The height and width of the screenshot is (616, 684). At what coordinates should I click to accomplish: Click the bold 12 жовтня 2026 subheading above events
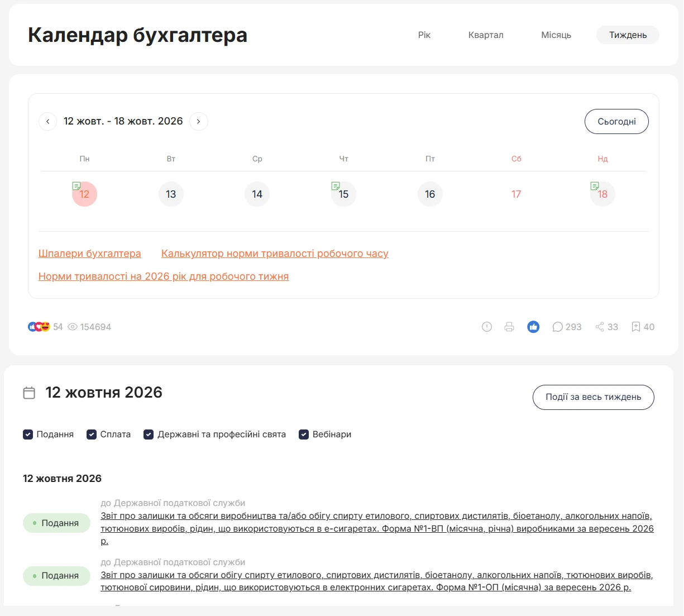pyautogui.click(x=62, y=479)
